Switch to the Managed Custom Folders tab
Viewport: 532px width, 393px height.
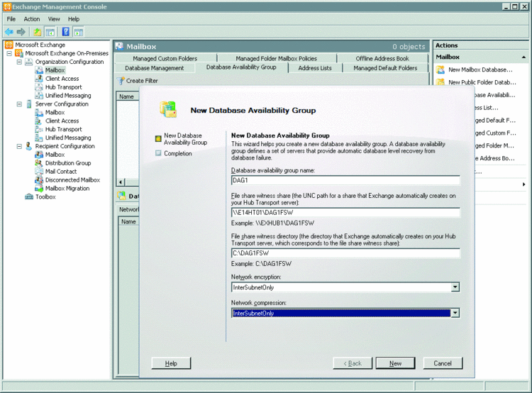pos(165,59)
